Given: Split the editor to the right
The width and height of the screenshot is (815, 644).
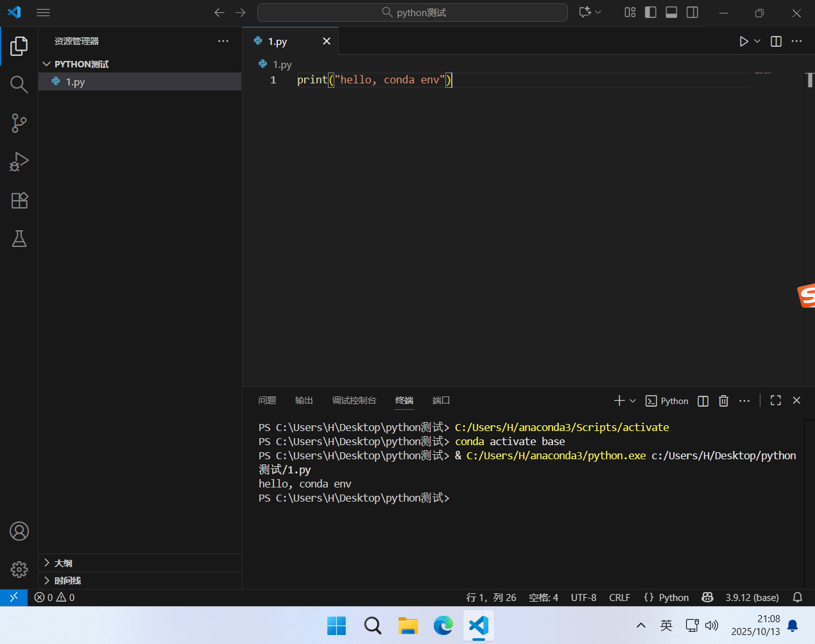Looking at the screenshot, I should click(776, 41).
